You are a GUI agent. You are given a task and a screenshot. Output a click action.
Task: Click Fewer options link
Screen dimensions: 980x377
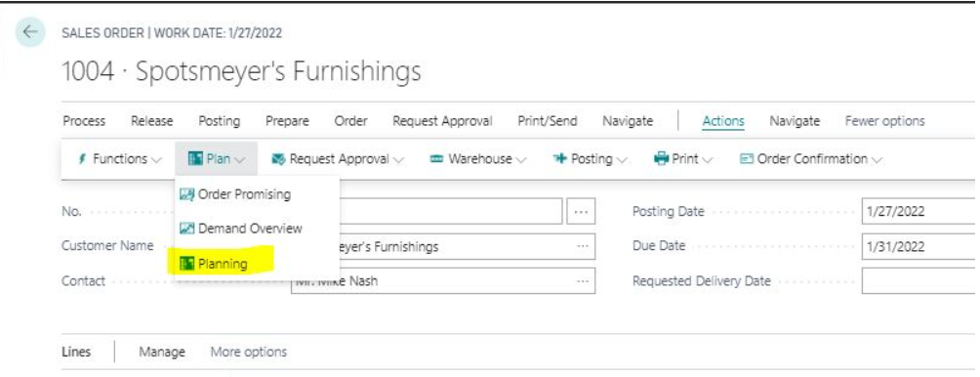tap(884, 121)
